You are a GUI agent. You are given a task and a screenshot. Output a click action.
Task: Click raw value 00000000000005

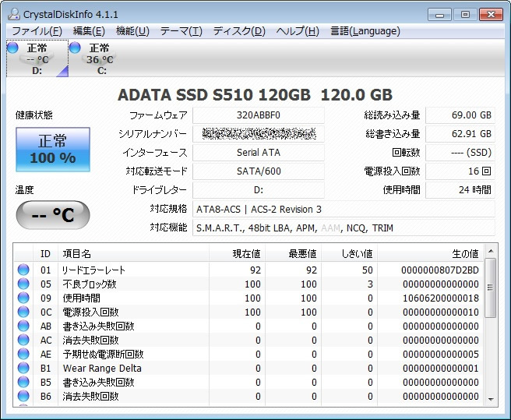click(441, 354)
